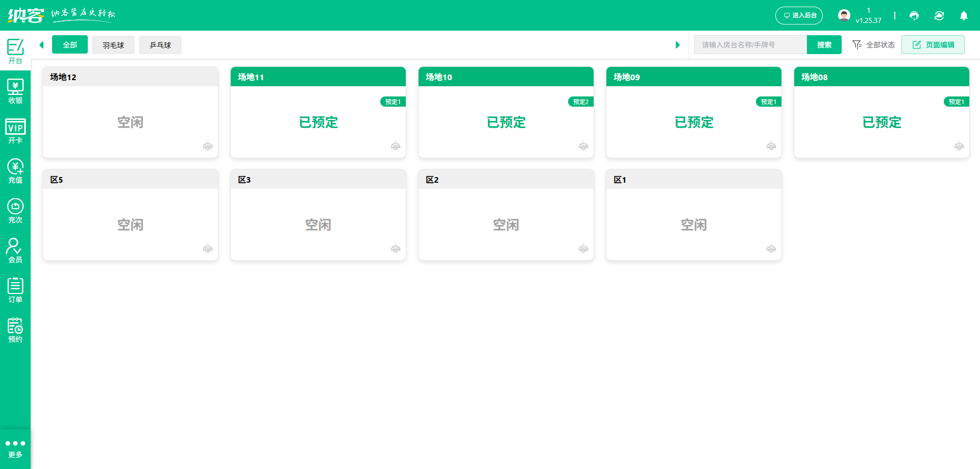Switch to the 羽毛球 category tab

(113, 45)
